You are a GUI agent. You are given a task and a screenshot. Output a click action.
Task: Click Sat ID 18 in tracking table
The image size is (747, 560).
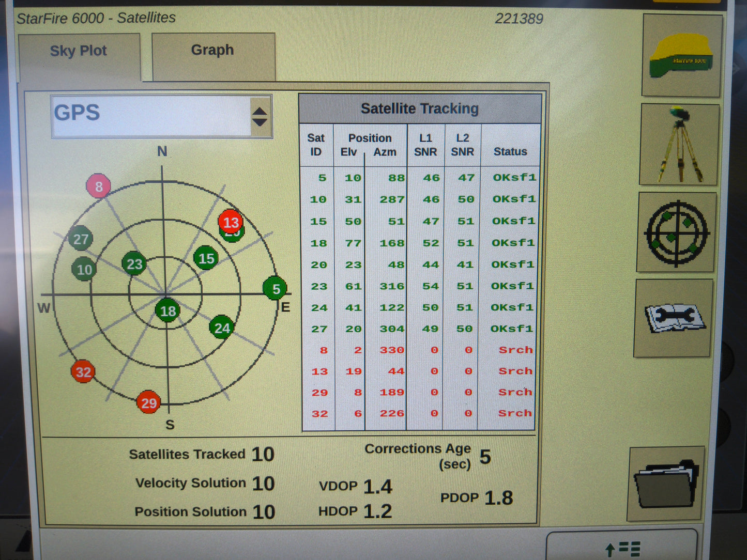[318, 243]
